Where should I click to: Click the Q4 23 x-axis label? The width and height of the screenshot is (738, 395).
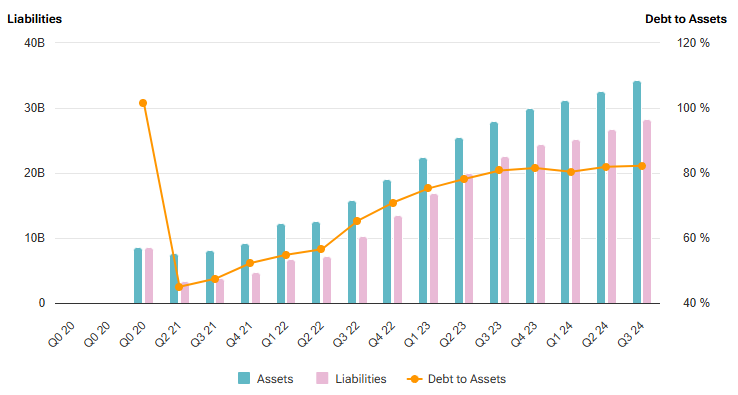click(524, 335)
